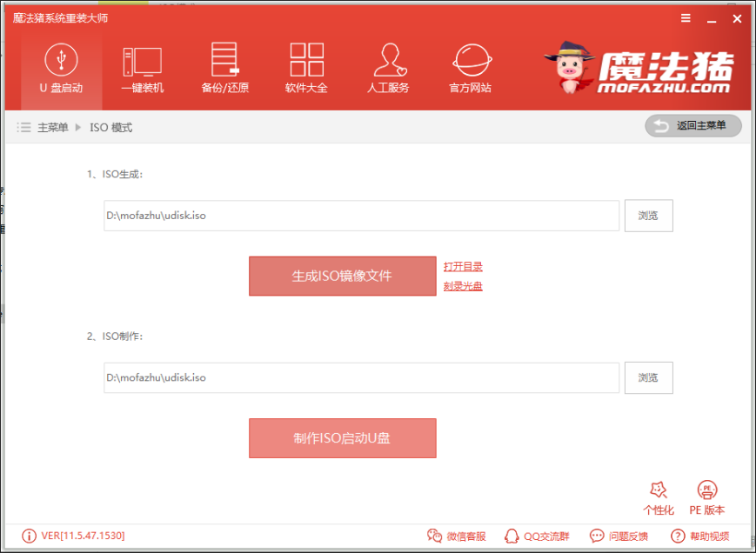Open the U 盘启动 tab
This screenshot has height=553, width=756.
tap(61, 69)
